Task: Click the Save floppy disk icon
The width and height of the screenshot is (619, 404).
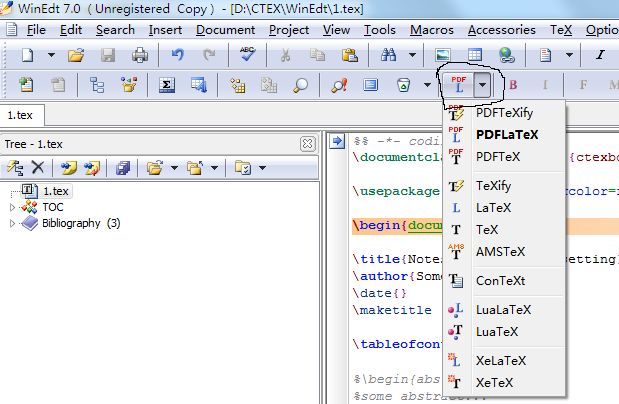Action: coord(107,55)
